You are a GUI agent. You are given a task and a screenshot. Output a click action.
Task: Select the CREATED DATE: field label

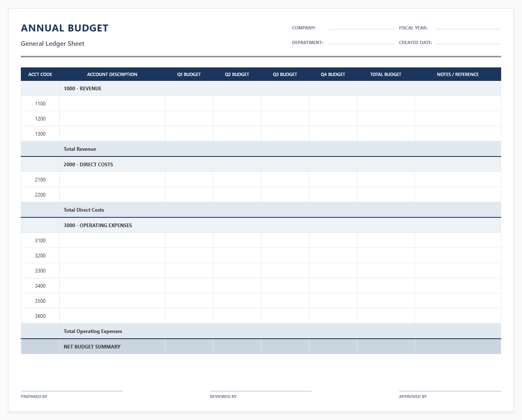pos(415,42)
